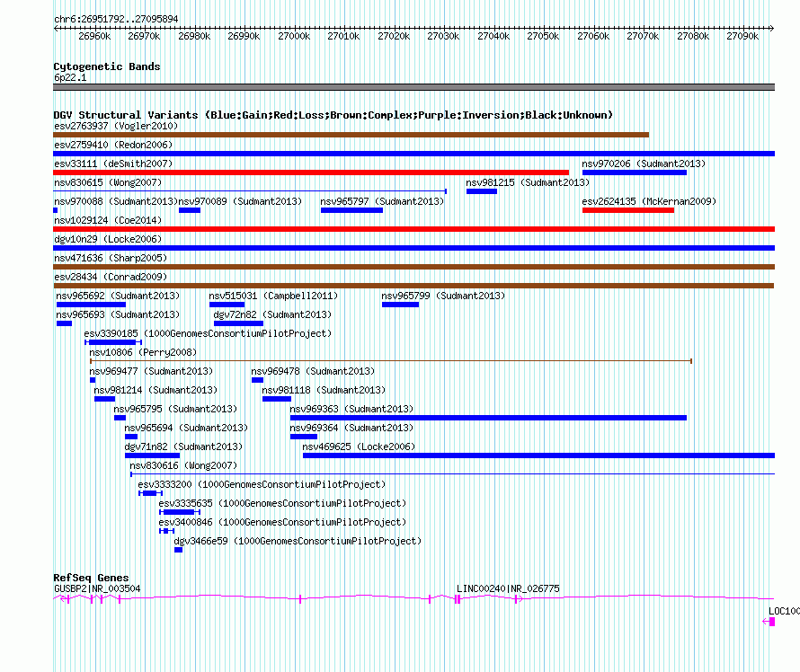Open the esv3400846 1000Genomes label
800x672 pixels.
(x=282, y=522)
